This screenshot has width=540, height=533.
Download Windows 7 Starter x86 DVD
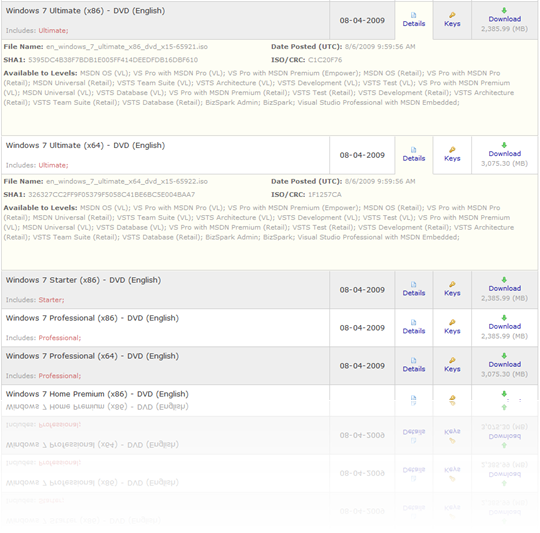(x=504, y=285)
